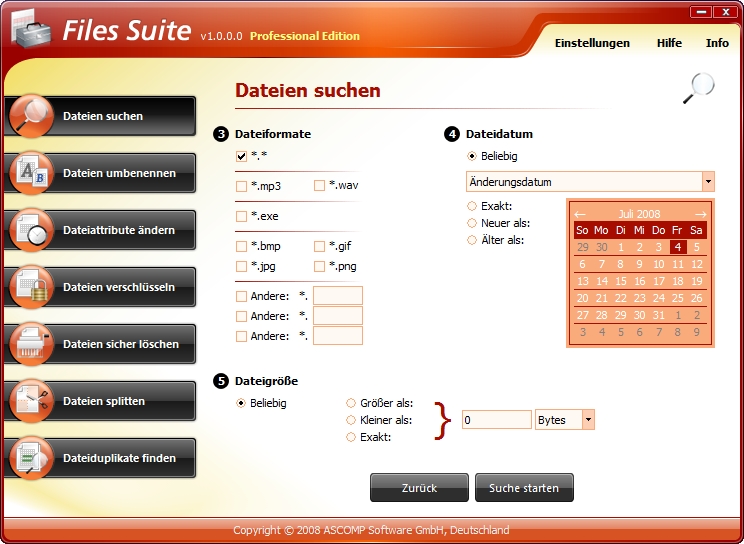Click the Dateien verschlüsseln padlock icon
Image resolution: width=744 pixels, height=544 pixels.
pyautogui.click(x=30, y=287)
